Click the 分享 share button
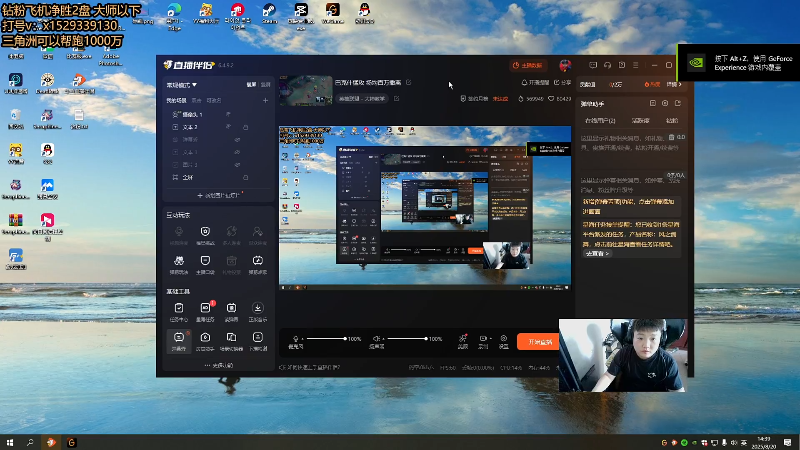Screen dimensions: 800x450 pos(562,82)
